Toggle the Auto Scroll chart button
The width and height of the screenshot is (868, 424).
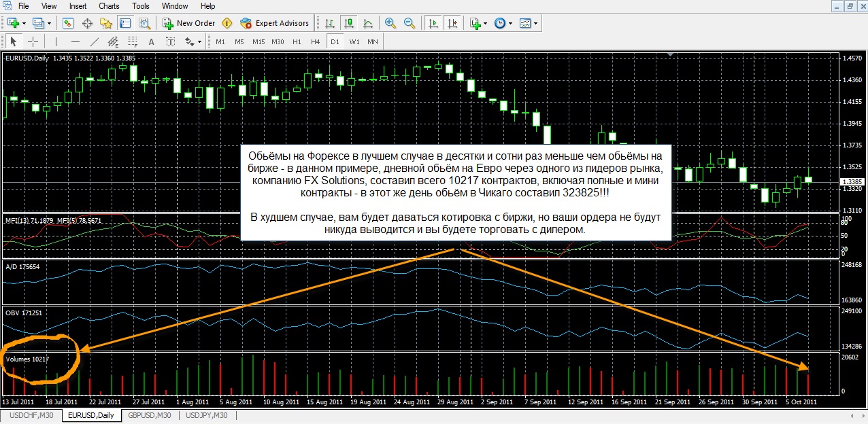coord(432,23)
